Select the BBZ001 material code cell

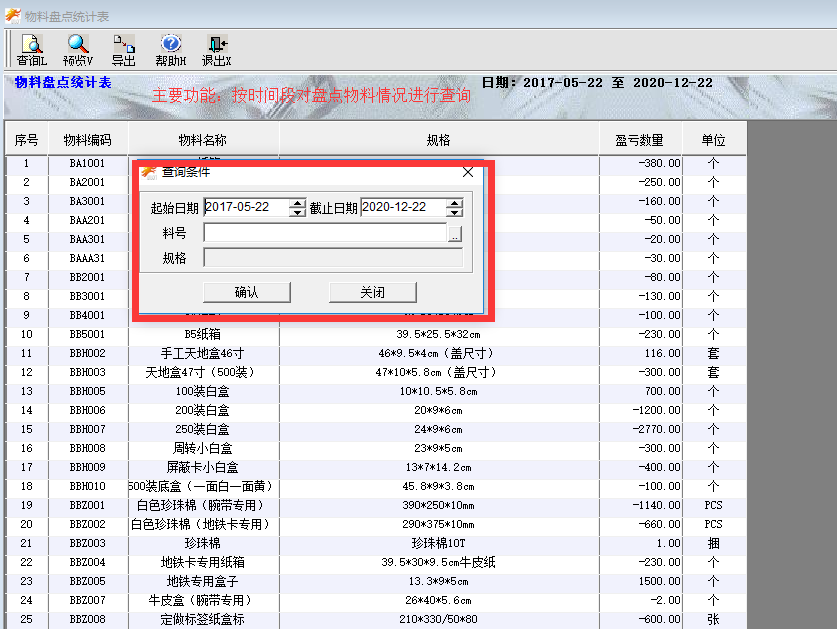(x=88, y=506)
